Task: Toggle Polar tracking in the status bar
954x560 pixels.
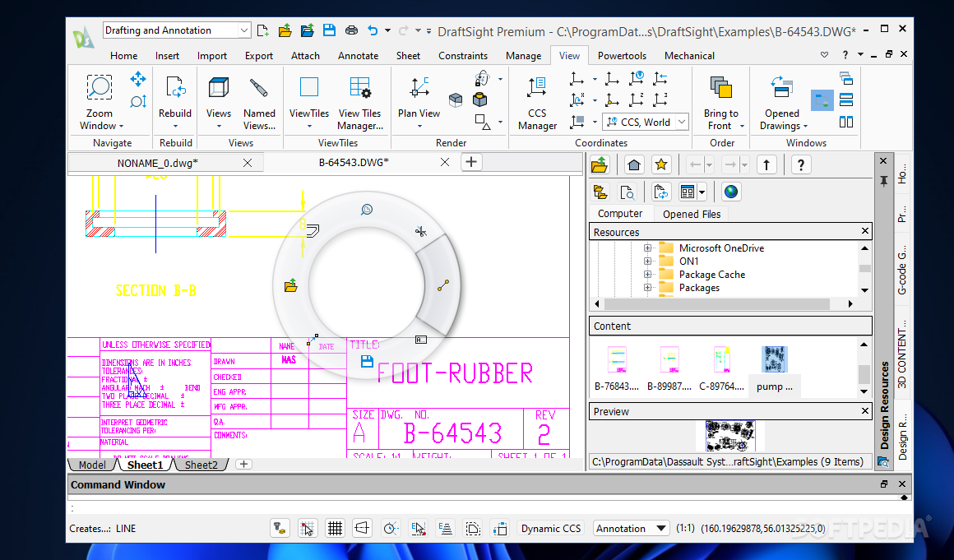Action: 391,529
